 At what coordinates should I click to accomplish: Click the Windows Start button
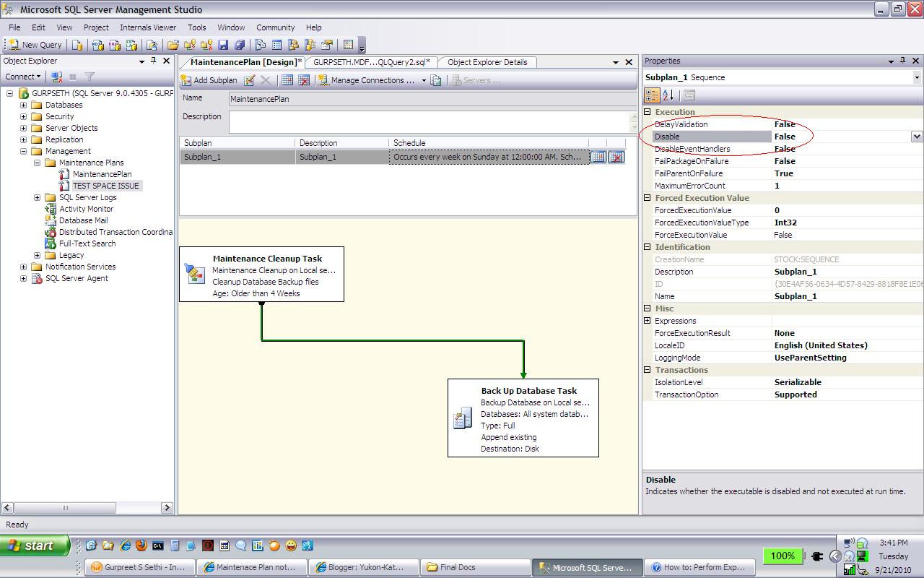35,545
